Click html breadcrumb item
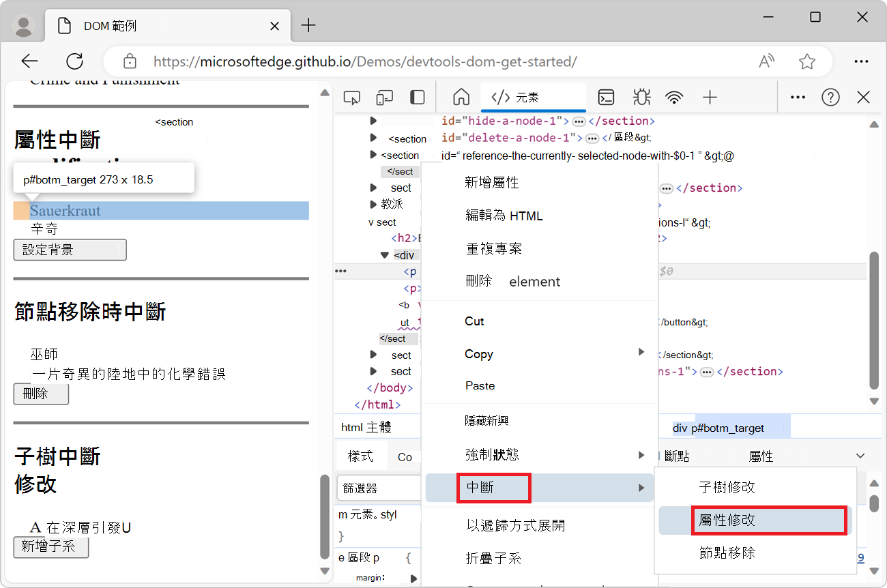Image resolution: width=887 pixels, height=588 pixels. (351, 428)
